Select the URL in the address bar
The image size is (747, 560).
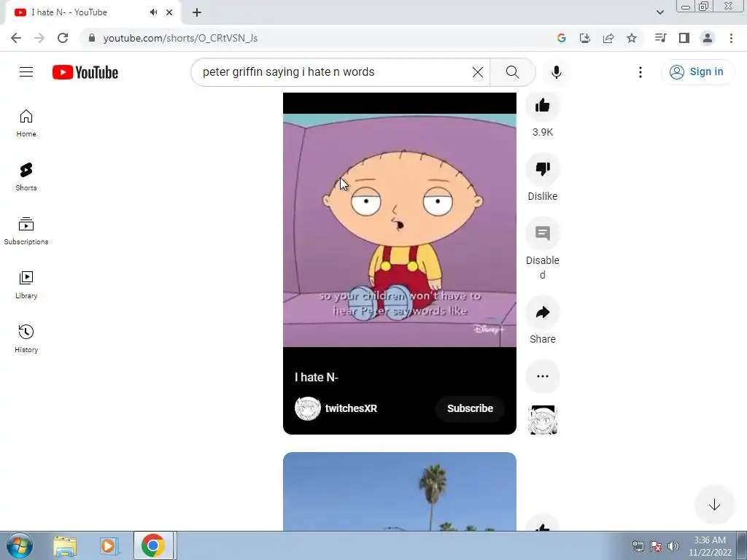[180, 38]
